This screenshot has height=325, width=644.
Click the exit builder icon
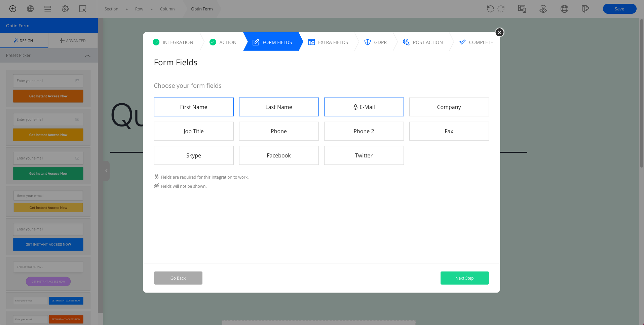pos(585,9)
